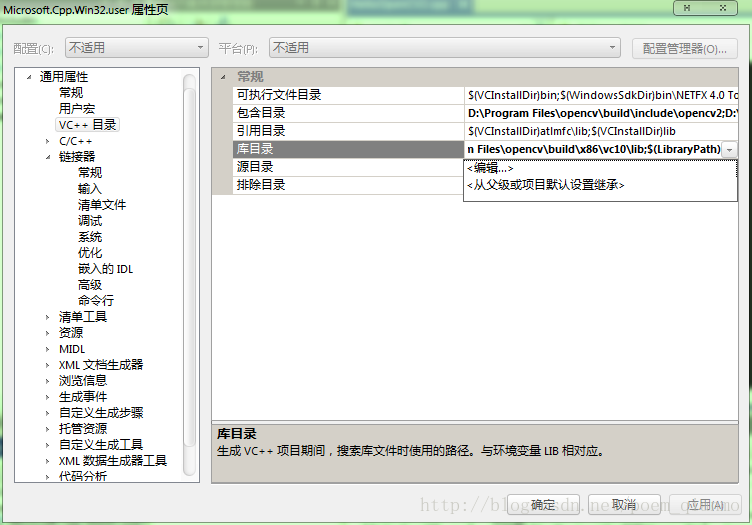Select 输入 under 链接器
The width and height of the screenshot is (752, 525).
[x=90, y=189]
